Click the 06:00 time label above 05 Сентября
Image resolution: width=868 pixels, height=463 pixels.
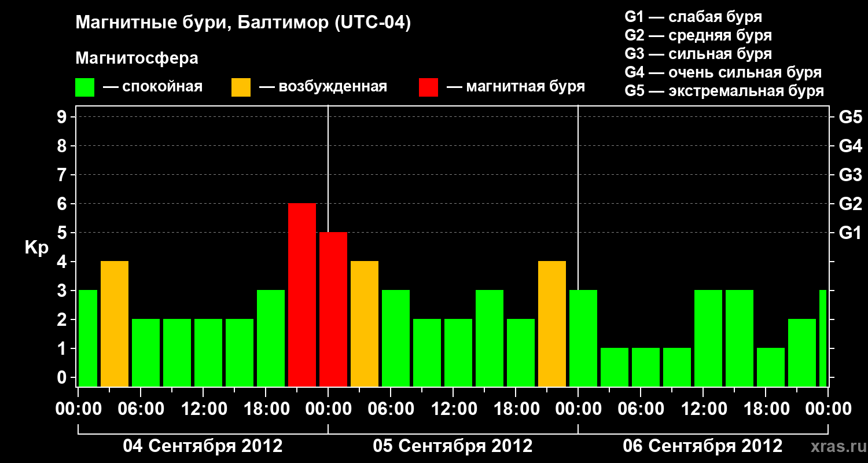[391, 409]
